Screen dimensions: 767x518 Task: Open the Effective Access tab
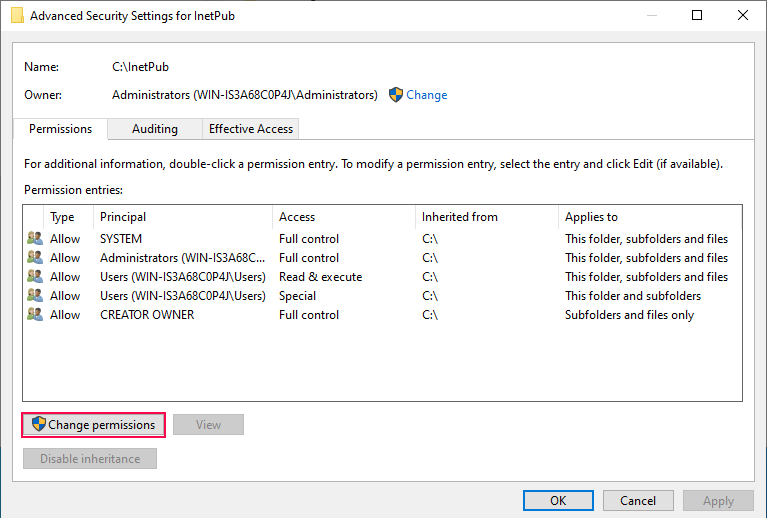pos(250,129)
